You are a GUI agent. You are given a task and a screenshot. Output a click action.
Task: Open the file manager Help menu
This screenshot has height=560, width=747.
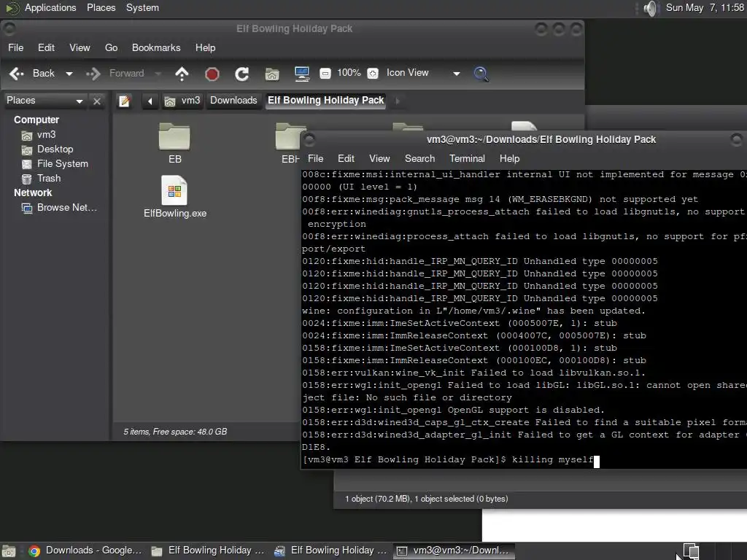(205, 47)
